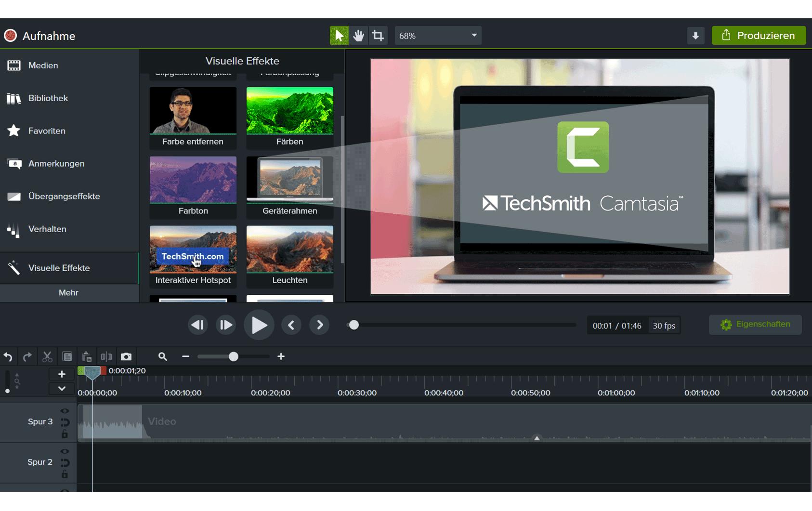
Task: Expand the track options chevron below plus
Action: click(62, 388)
